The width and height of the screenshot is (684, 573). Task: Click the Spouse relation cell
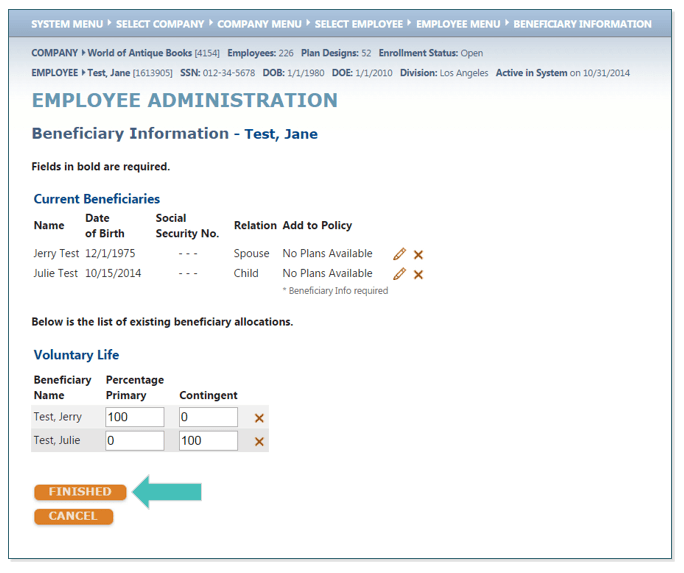click(x=251, y=253)
